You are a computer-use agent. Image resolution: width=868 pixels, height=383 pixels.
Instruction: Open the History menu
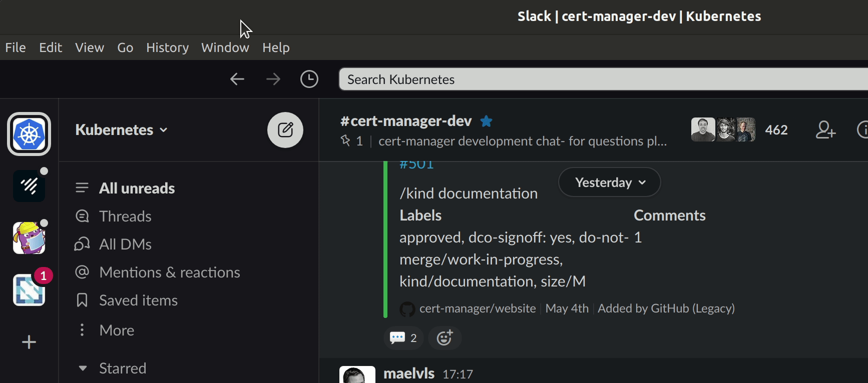[167, 47]
